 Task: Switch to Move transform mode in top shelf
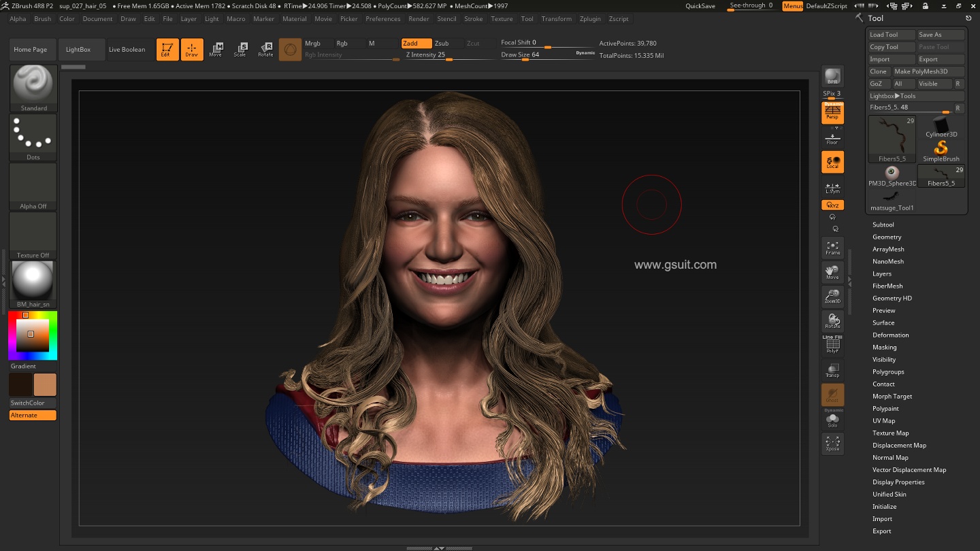[216, 50]
